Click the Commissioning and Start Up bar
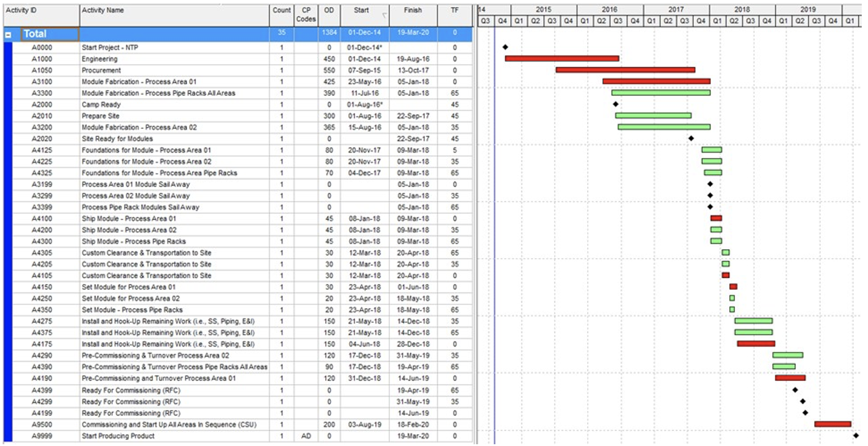This screenshot has height=446, width=868. pyautogui.click(x=833, y=425)
